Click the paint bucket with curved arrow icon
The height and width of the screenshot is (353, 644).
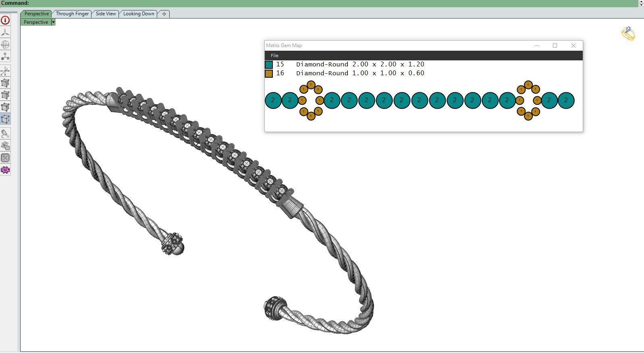[5, 134]
